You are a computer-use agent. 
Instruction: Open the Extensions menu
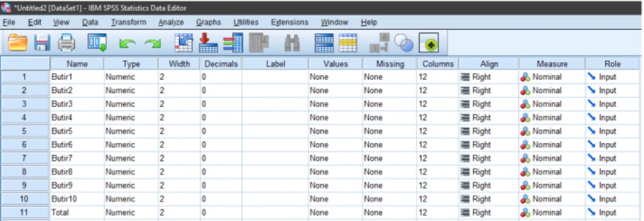pyautogui.click(x=290, y=22)
